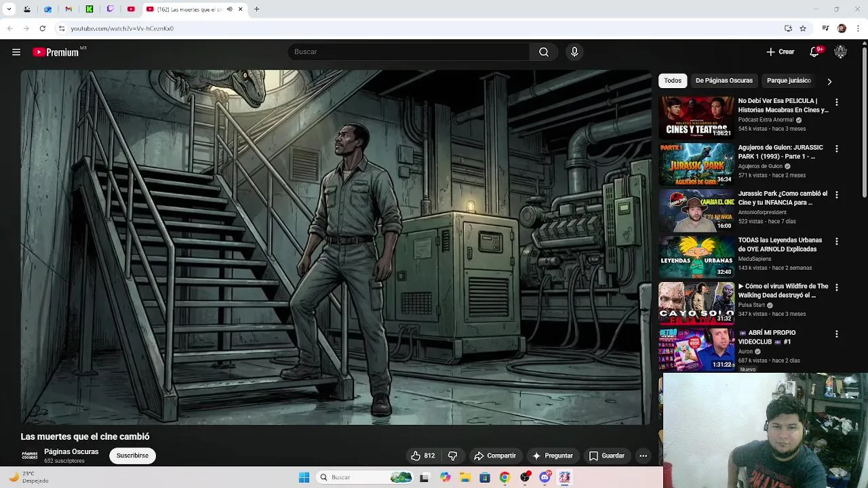Image resolution: width=868 pixels, height=488 pixels.
Task: Open the YouTube account avatar menu
Action: 840,52
